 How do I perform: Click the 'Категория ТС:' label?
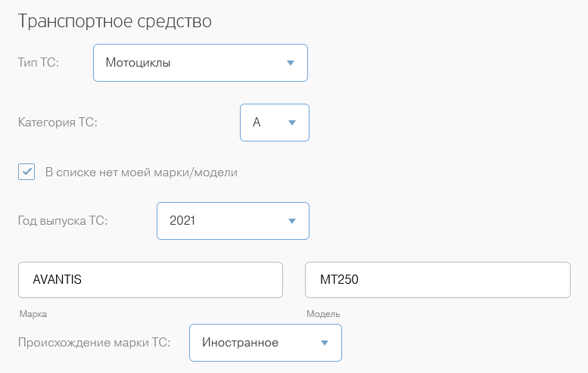pos(58,123)
